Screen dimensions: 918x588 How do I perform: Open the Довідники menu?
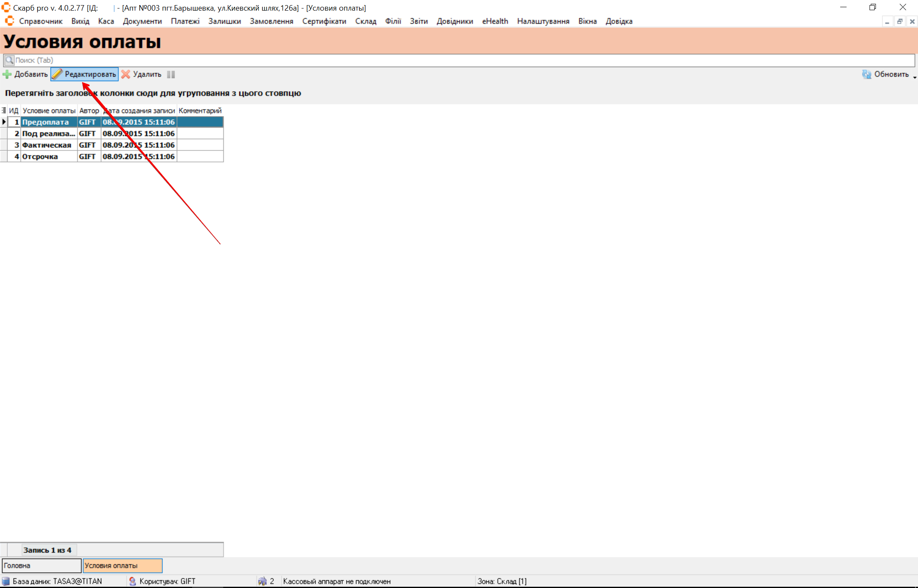455,21
